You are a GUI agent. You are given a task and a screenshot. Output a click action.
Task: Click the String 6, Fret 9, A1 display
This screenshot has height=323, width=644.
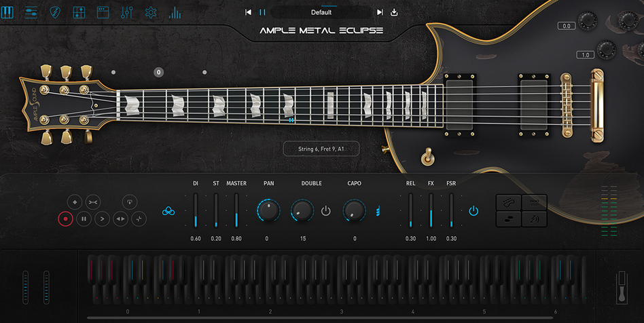(x=321, y=149)
